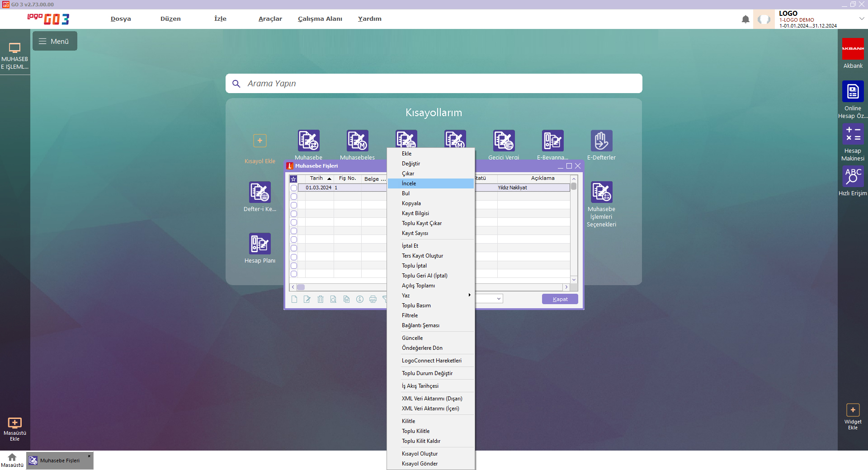Click the Menü button
The height and width of the screenshot is (470, 868).
click(55, 41)
